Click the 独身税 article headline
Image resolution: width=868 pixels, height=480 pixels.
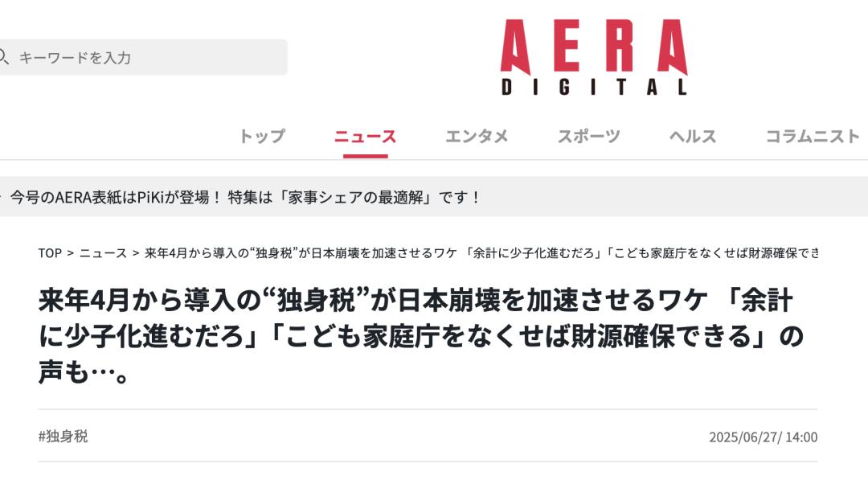coord(420,335)
